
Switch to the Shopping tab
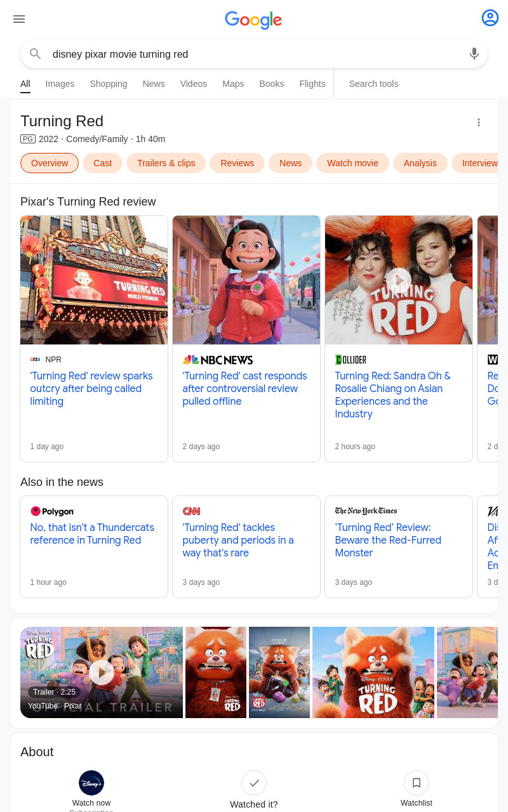(x=109, y=84)
